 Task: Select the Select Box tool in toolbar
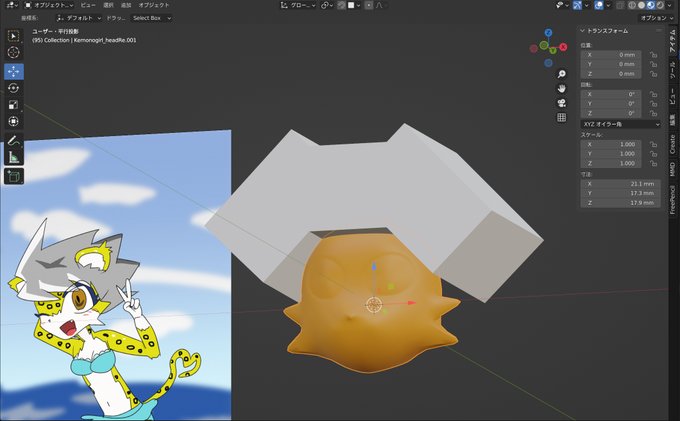pyautogui.click(x=13, y=36)
